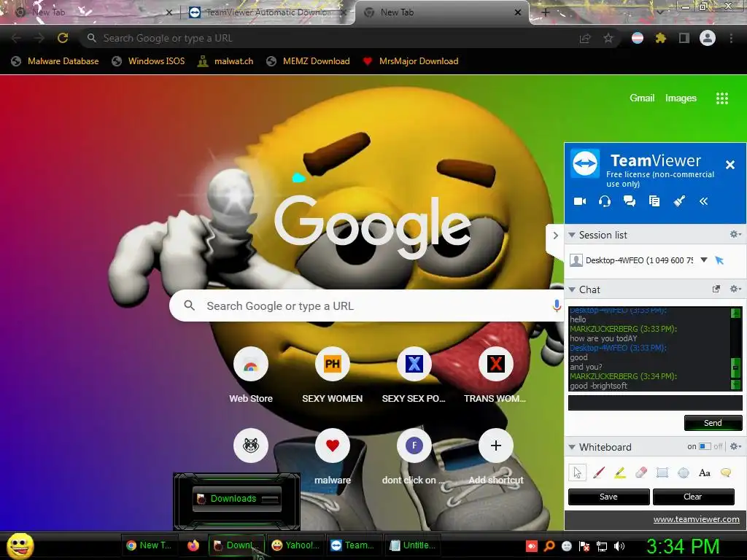Open the Gmail link
Screen dimensions: 747x560
point(642,98)
